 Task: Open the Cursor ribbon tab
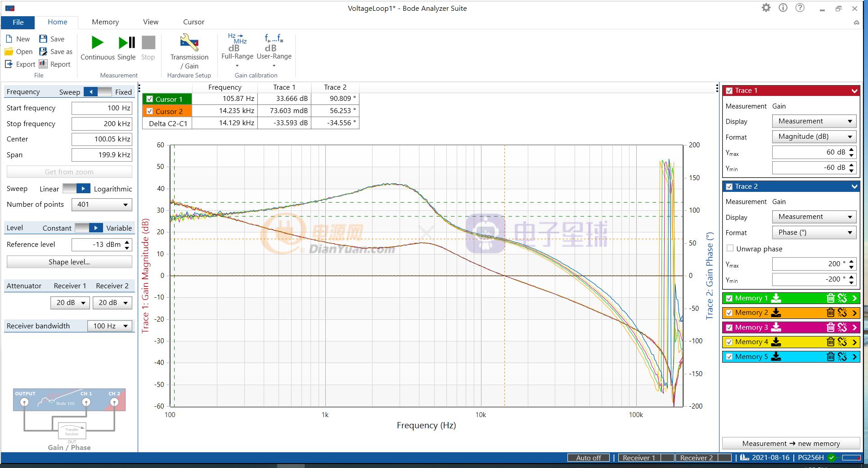pyautogui.click(x=193, y=22)
